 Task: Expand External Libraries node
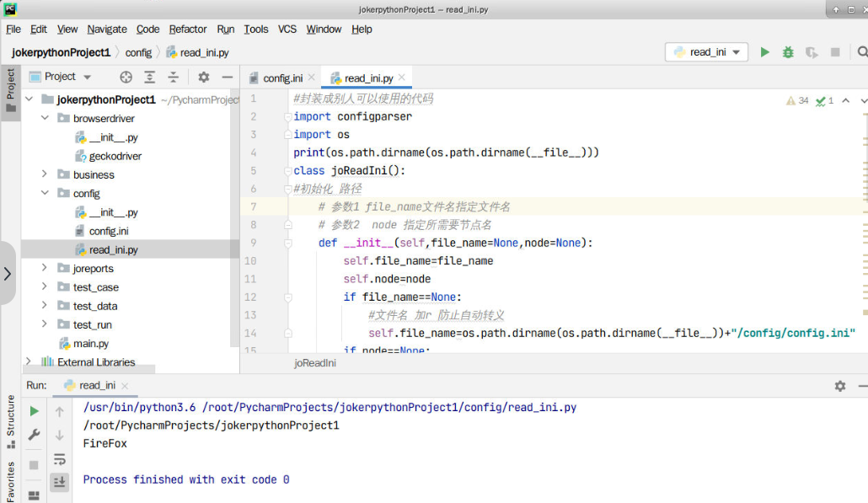pos(29,361)
